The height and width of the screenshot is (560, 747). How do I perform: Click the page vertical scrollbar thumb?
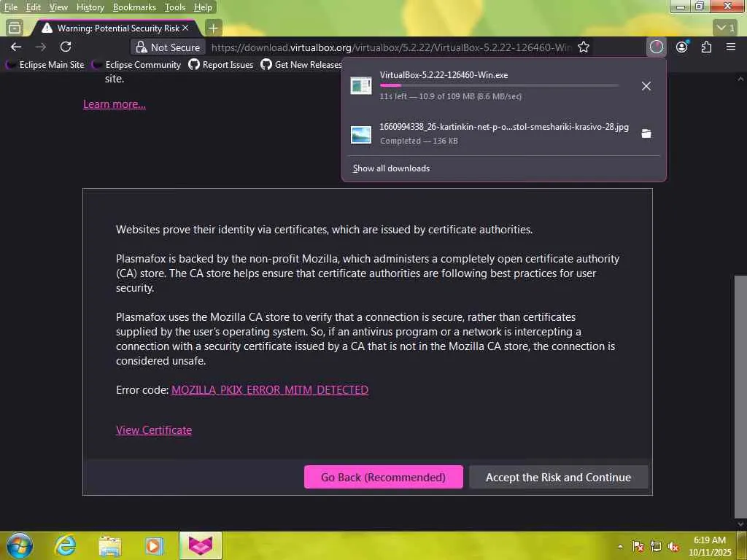(x=740, y=396)
